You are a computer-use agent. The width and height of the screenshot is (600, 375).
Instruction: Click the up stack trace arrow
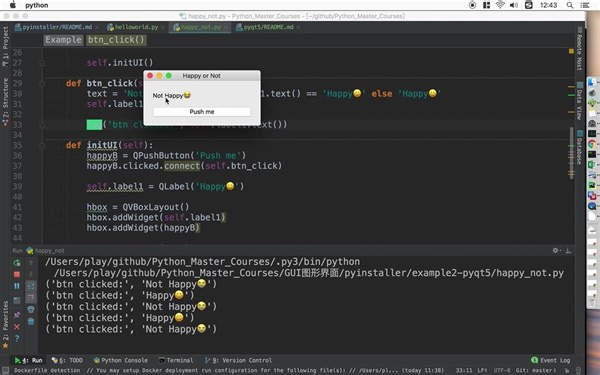click(31, 263)
